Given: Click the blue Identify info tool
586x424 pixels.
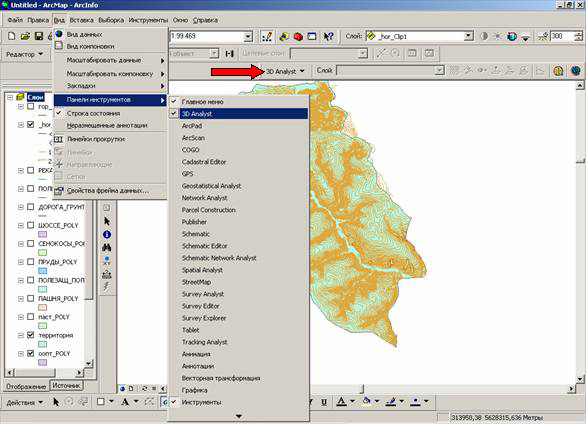Looking at the screenshot, I should pos(107,235).
